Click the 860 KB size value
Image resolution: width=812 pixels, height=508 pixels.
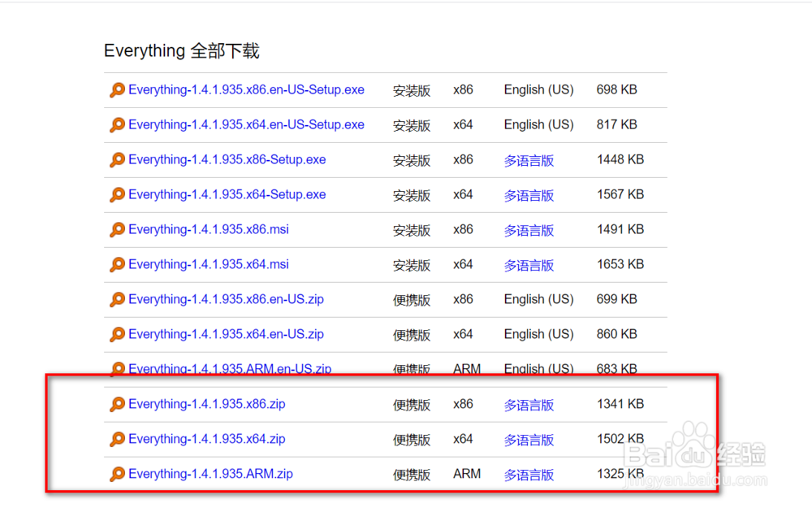point(616,334)
